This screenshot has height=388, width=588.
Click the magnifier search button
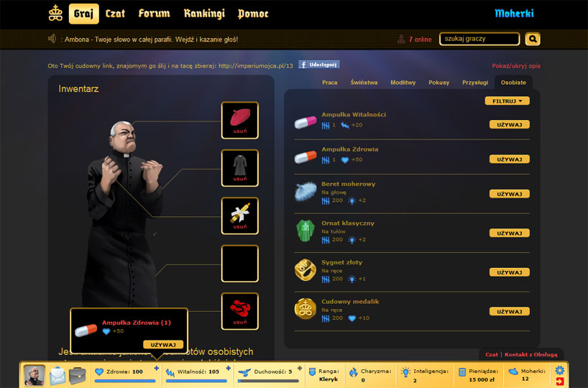[533, 39]
